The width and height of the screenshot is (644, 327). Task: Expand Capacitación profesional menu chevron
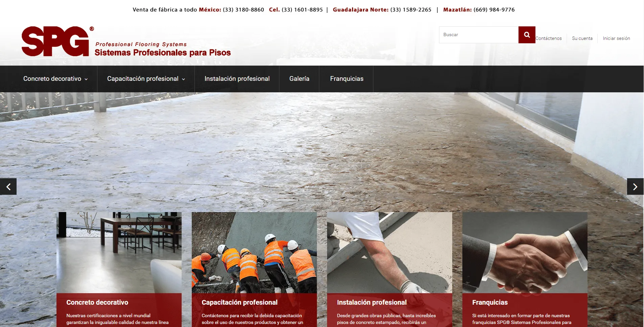(x=184, y=79)
